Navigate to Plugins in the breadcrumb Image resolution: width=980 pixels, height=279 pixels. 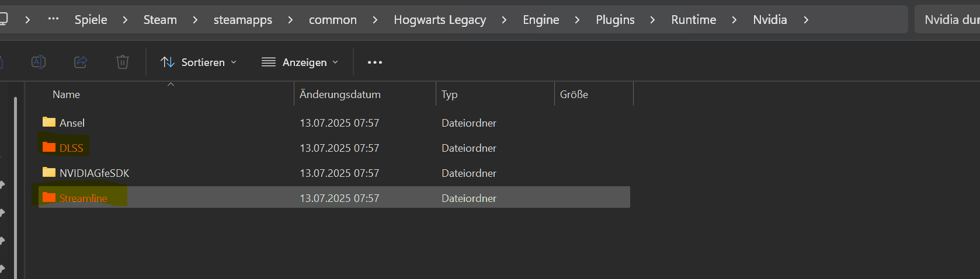tap(615, 20)
